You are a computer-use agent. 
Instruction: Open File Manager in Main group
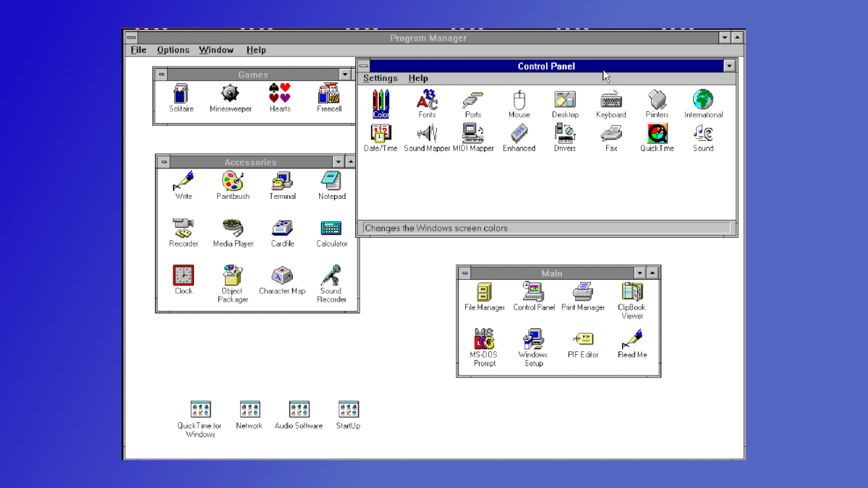coord(485,293)
